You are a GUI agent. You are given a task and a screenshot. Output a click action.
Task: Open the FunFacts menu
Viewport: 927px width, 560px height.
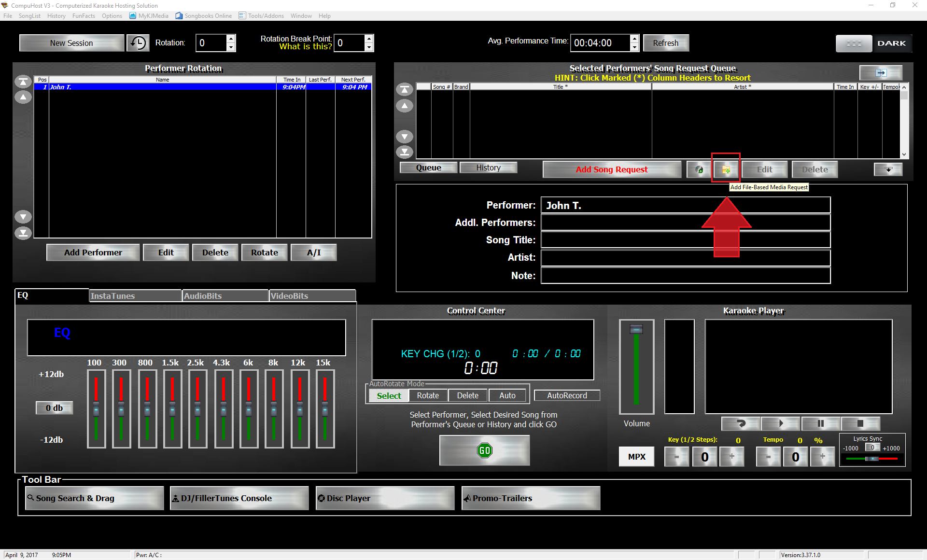coord(84,16)
